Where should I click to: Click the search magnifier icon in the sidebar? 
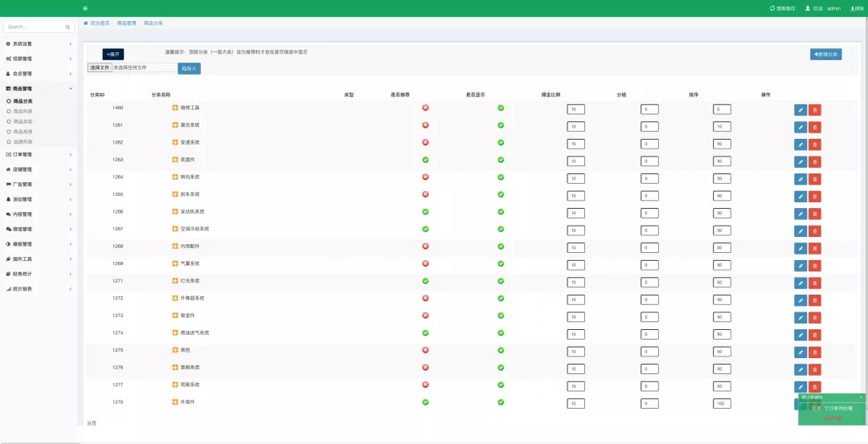[x=68, y=26]
